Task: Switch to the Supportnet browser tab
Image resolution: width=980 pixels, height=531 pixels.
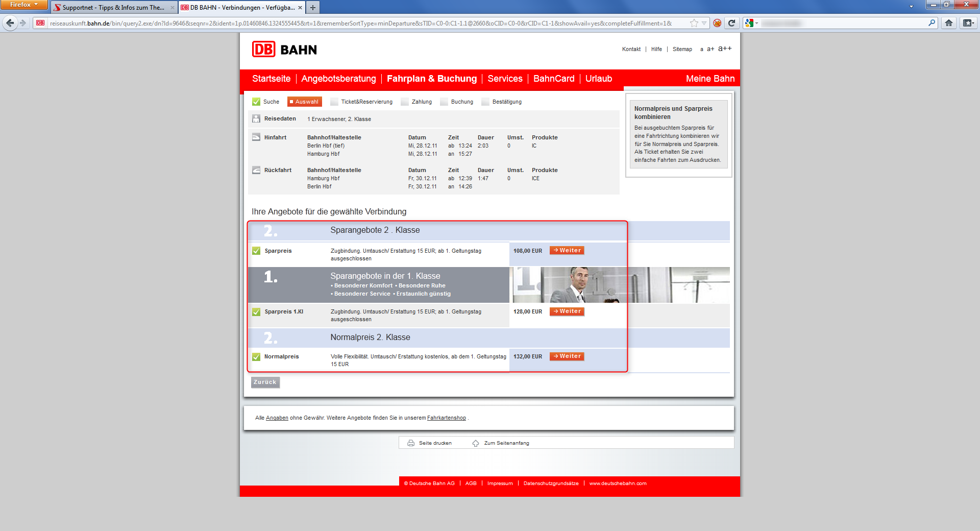Action: click(114, 7)
